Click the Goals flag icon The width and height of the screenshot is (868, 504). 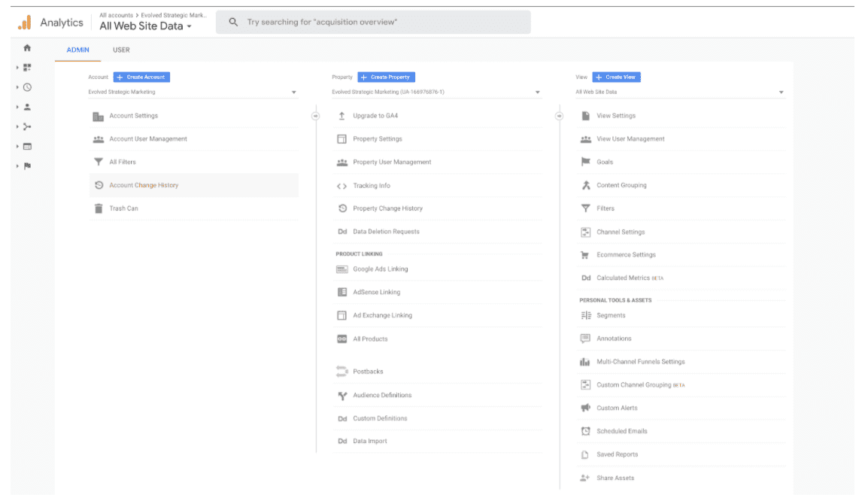click(586, 162)
